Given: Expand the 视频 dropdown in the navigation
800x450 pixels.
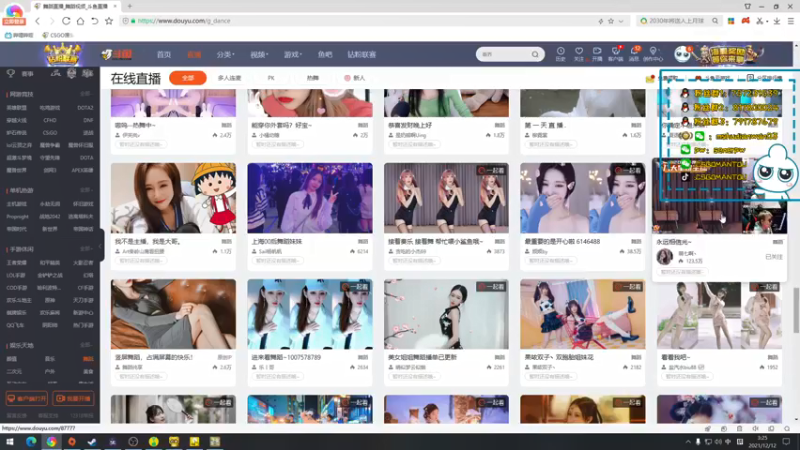Looking at the screenshot, I should (259, 55).
